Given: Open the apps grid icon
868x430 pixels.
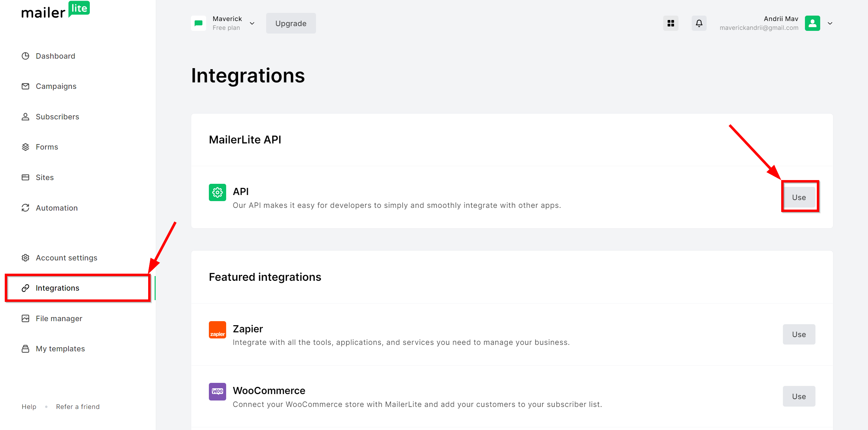Looking at the screenshot, I should click(x=671, y=23).
